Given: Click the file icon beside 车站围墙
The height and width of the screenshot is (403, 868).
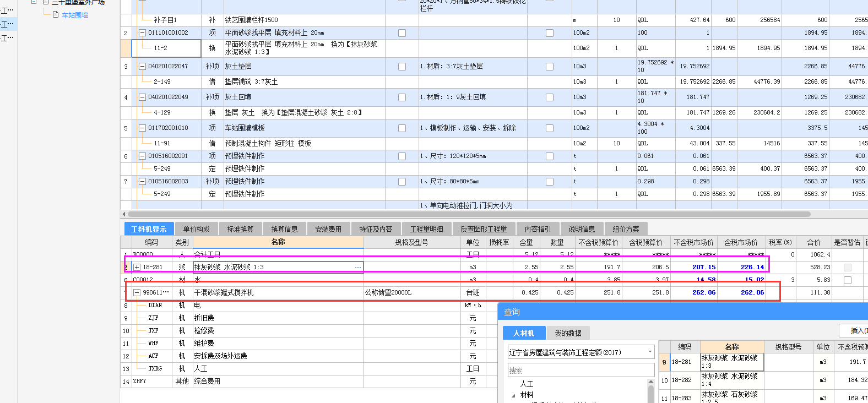Looking at the screenshot, I should point(56,15).
